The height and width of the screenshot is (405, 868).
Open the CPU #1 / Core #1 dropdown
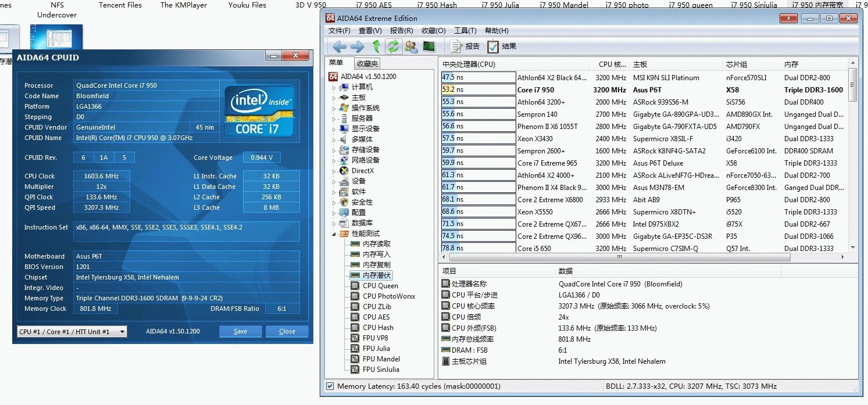tap(72, 332)
